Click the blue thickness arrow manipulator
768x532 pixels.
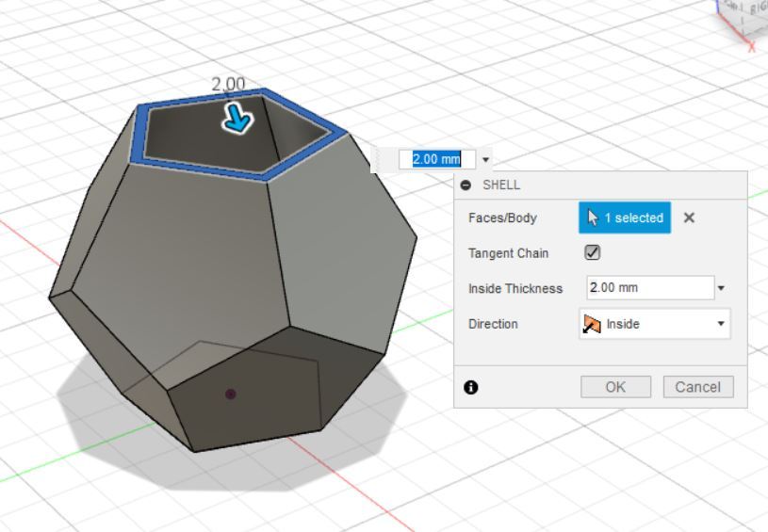tap(238, 119)
